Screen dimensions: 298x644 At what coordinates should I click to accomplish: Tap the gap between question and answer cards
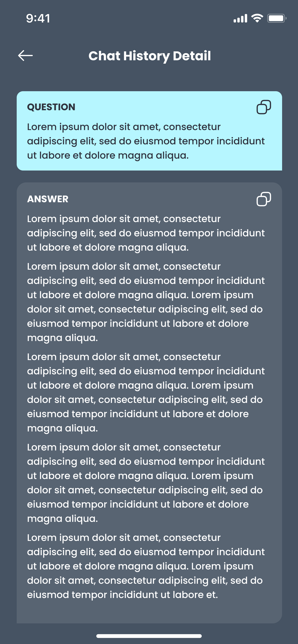[x=149, y=176]
